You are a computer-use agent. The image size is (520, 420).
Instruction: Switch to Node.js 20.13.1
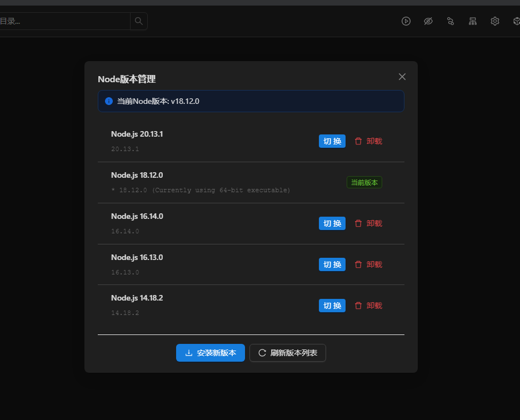tap(332, 141)
